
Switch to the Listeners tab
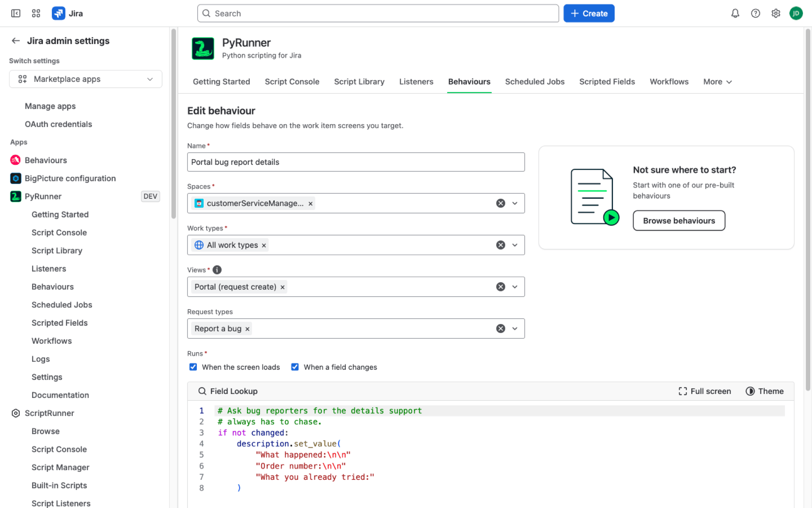pyautogui.click(x=416, y=82)
